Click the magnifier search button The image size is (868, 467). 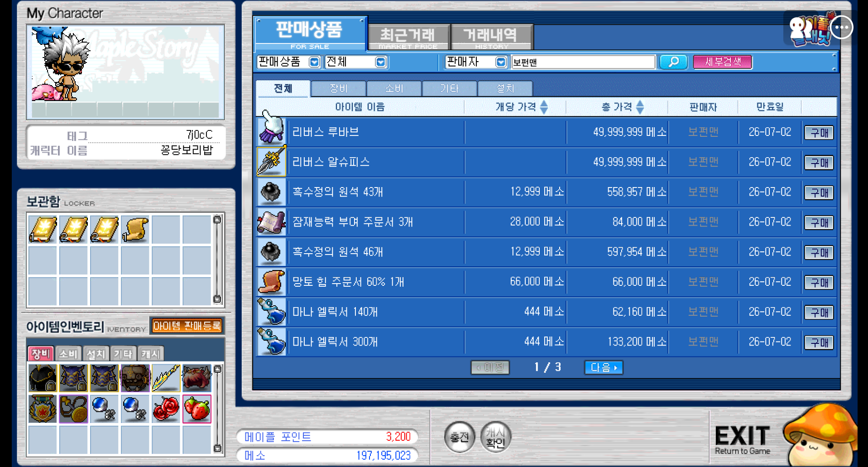tap(673, 62)
